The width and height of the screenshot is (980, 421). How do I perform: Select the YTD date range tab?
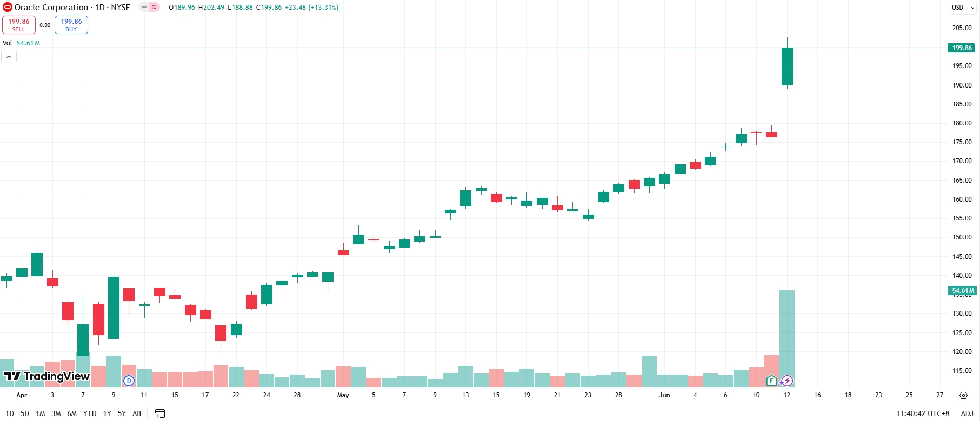coord(90,413)
